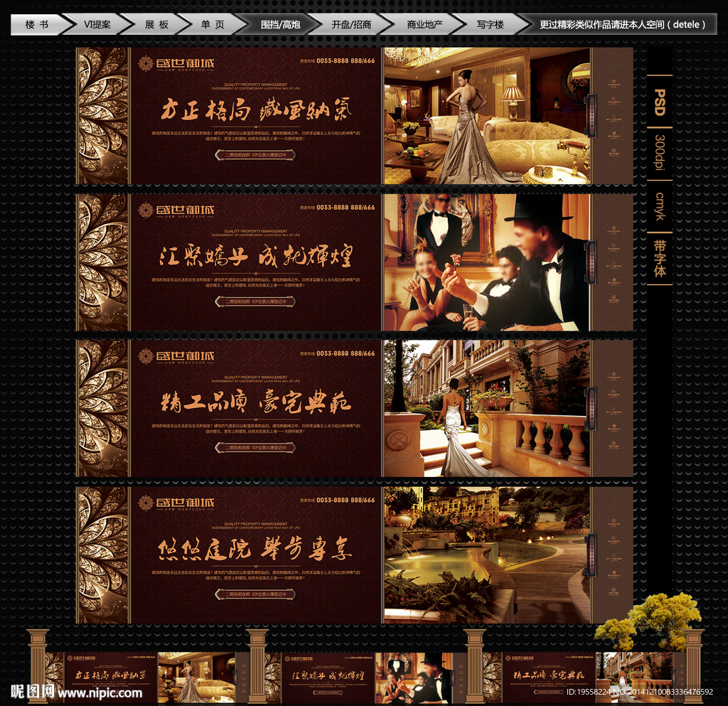
Task: Click the 带字体 label on right sidebar
Action: click(660, 258)
